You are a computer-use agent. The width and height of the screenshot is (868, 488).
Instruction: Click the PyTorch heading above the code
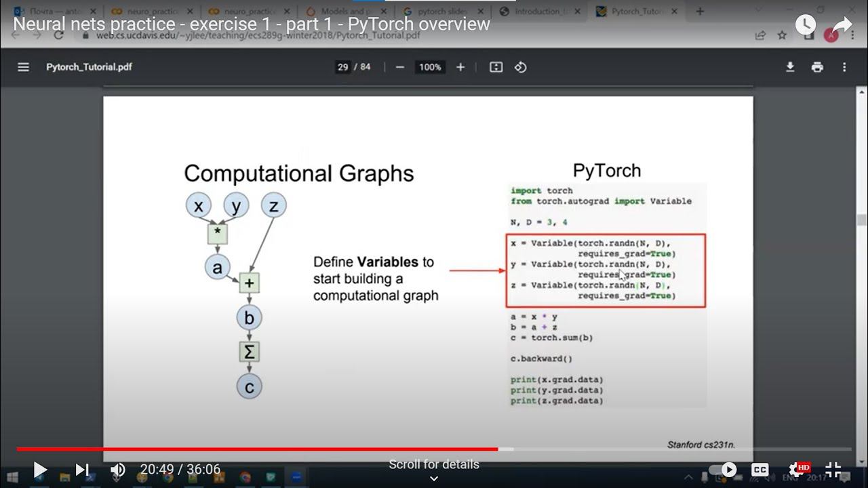coord(607,171)
